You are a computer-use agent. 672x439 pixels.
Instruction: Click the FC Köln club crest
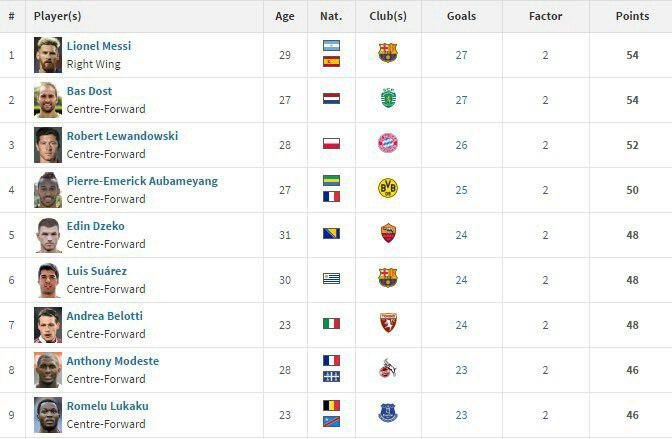pyautogui.click(x=388, y=368)
